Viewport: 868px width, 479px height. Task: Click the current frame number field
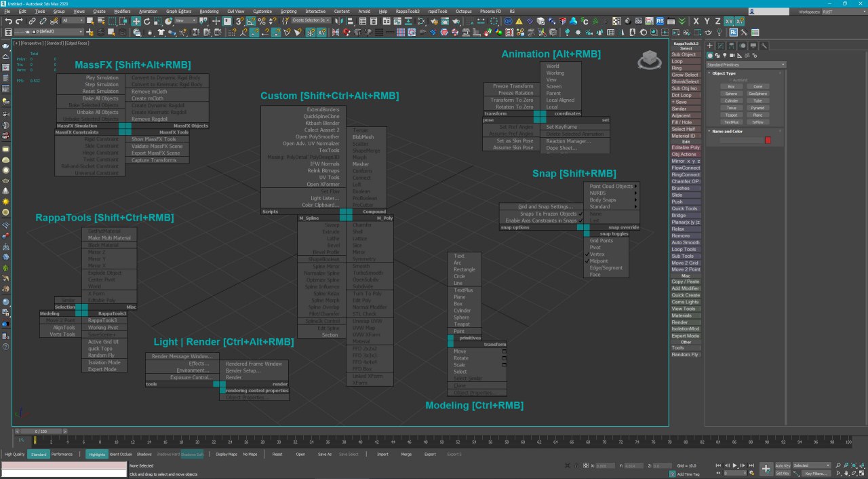coord(735,473)
